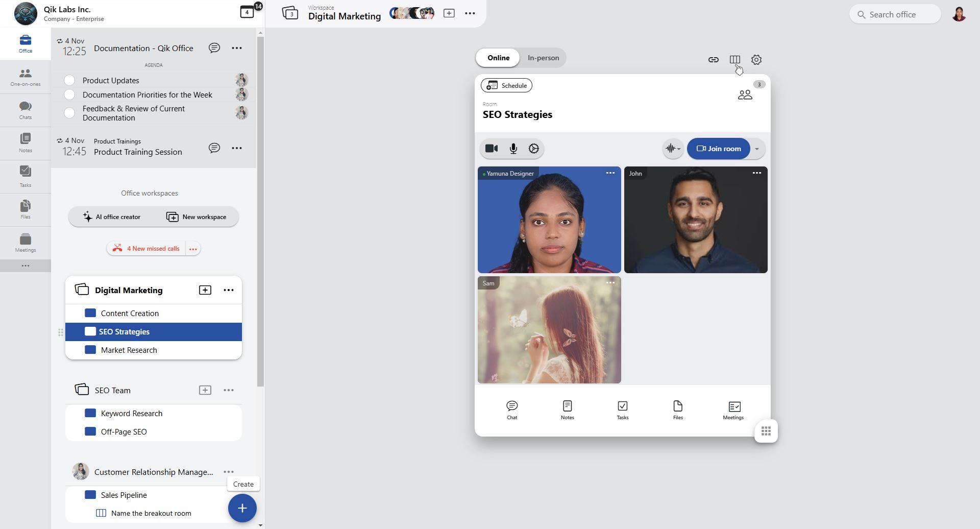
Task: Open the audio waveform dropdown
Action: 673,149
